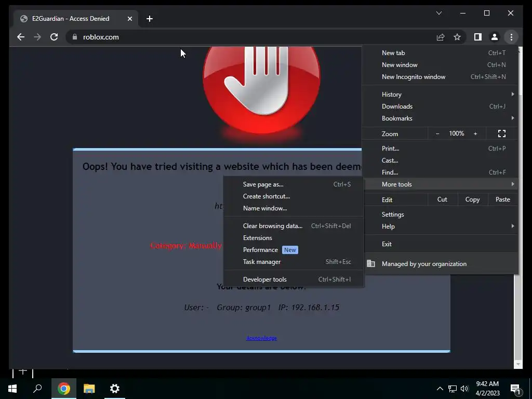Expand the History submenu
Screen dimensions: 532x399
click(x=440, y=95)
